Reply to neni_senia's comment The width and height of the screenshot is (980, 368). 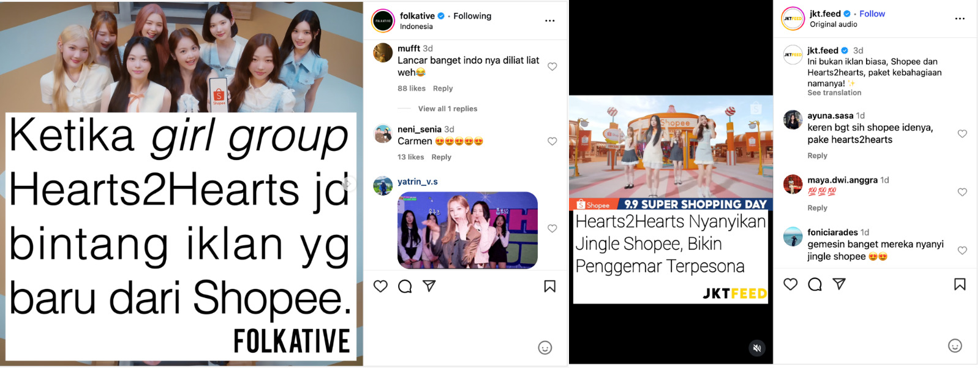pyautogui.click(x=442, y=157)
